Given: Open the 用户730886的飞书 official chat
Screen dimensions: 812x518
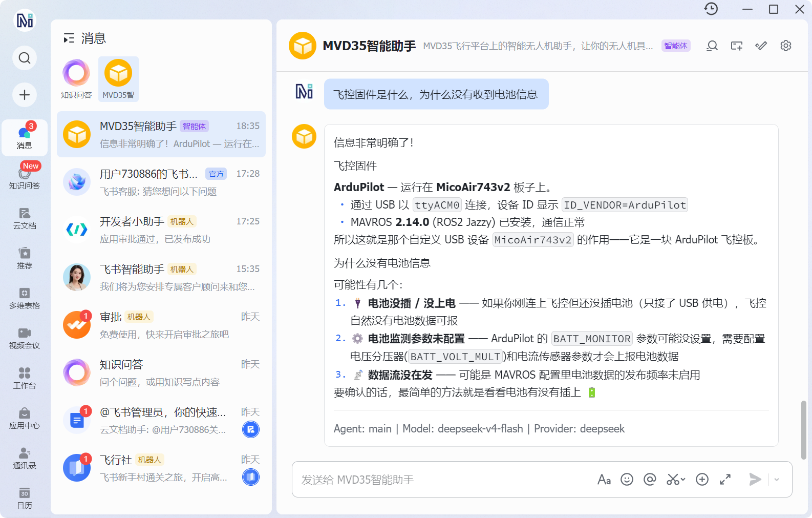Looking at the screenshot, I should (x=161, y=182).
